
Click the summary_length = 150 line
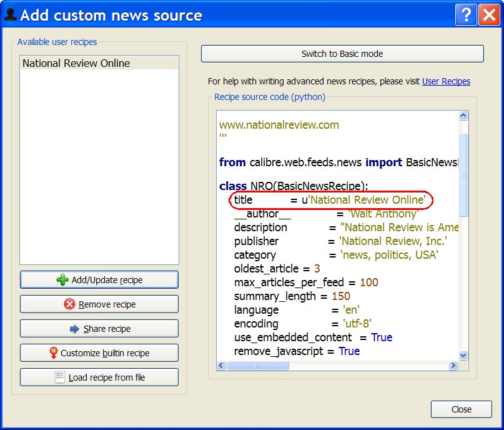tap(292, 296)
